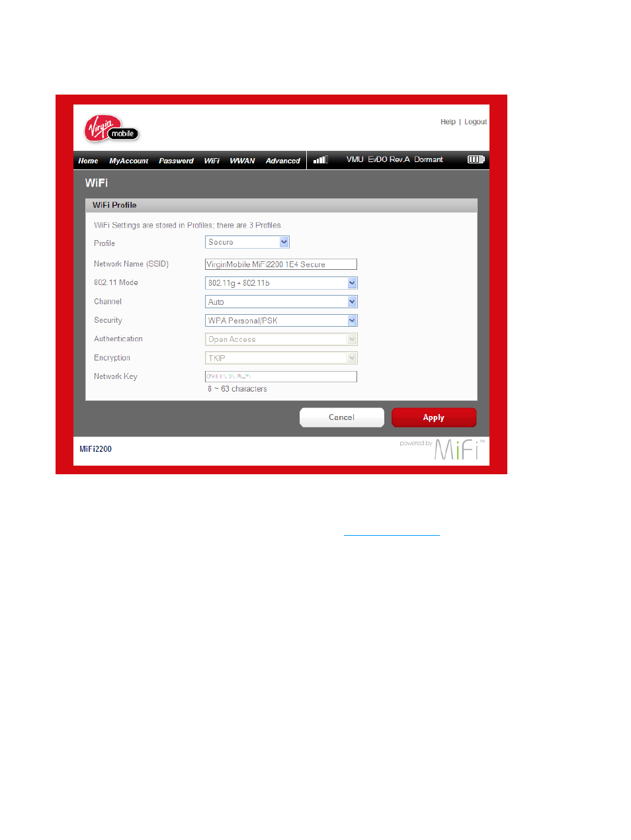Click the Virgin Mobile logo
The height and width of the screenshot is (840, 631).
pos(112,129)
